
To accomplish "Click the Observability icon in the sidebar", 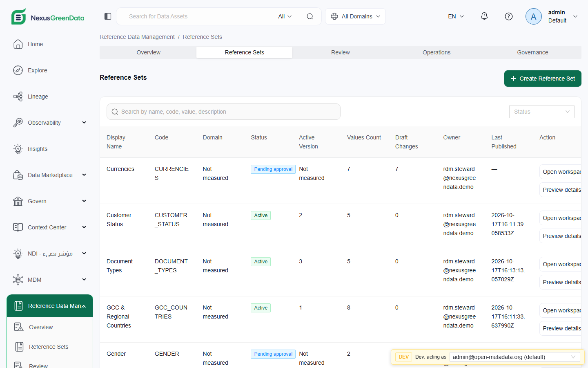I will point(18,123).
